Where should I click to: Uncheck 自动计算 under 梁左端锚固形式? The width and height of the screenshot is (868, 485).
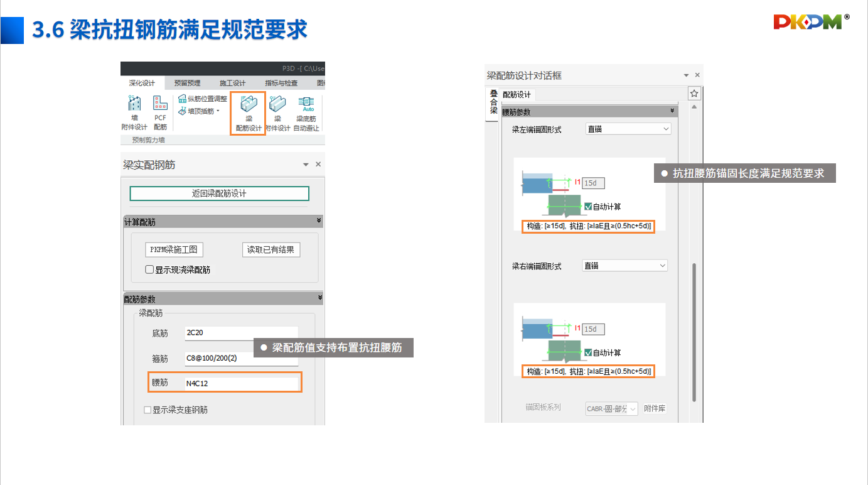click(588, 207)
